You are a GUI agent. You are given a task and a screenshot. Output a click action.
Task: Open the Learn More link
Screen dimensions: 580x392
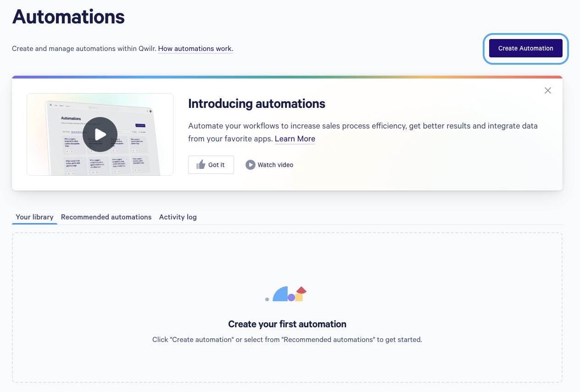click(295, 139)
